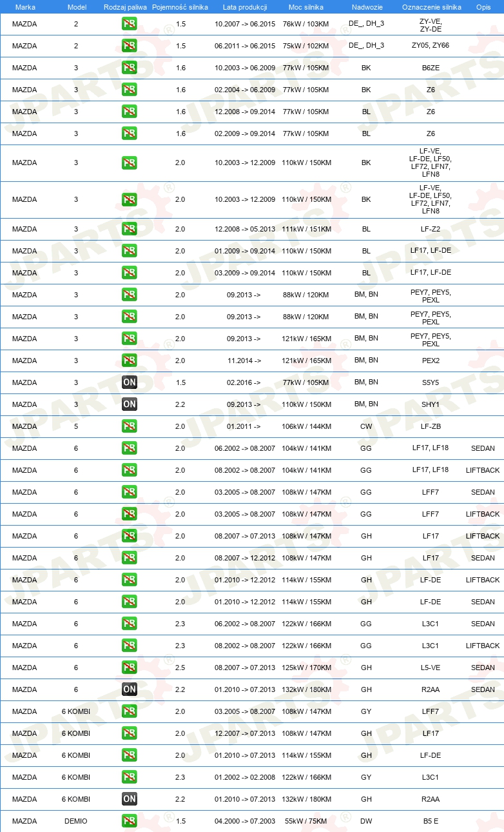
Task: Select the ZY-VE, ZY-DE engine code cell
Action: [x=431, y=25]
